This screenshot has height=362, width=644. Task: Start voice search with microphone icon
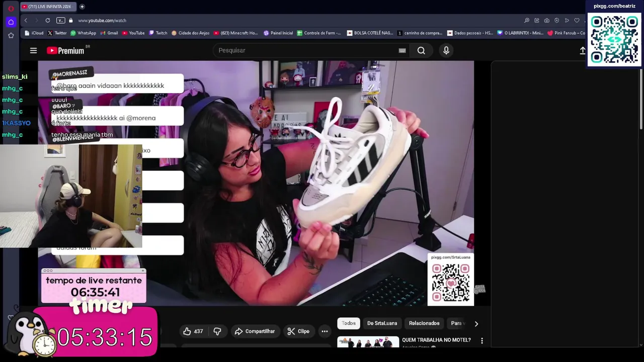click(x=446, y=50)
